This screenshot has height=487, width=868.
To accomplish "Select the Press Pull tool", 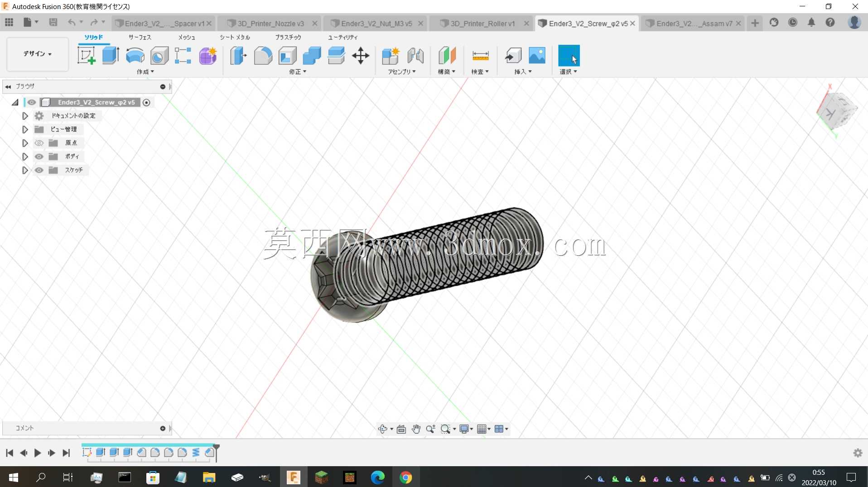I will click(x=239, y=56).
